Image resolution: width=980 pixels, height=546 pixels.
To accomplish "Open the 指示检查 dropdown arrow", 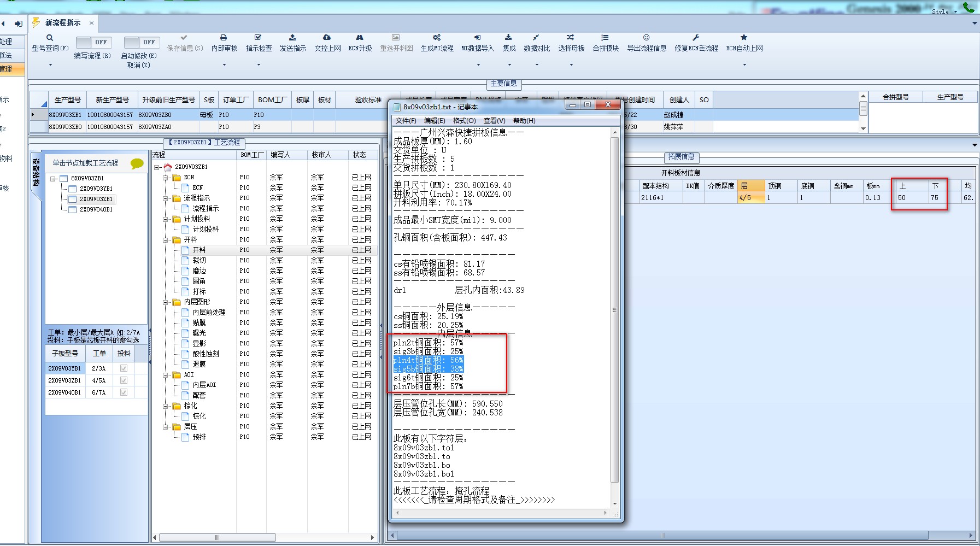I will pyautogui.click(x=259, y=65).
